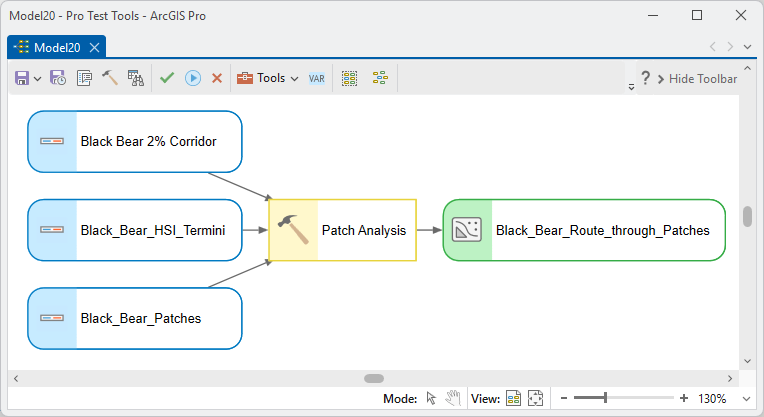This screenshot has width=764, height=417.
Task: Select the Black_Bear_Patches variable
Action: [135, 319]
